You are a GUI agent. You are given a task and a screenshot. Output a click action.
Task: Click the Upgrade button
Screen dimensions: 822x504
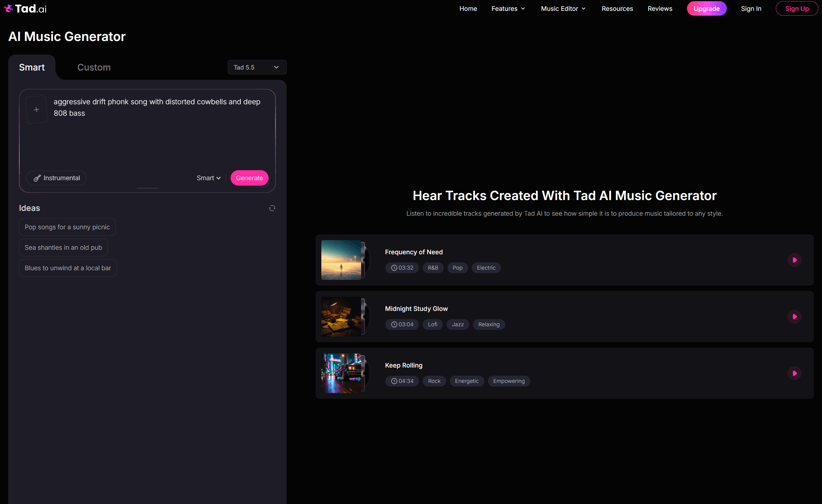tap(706, 9)
